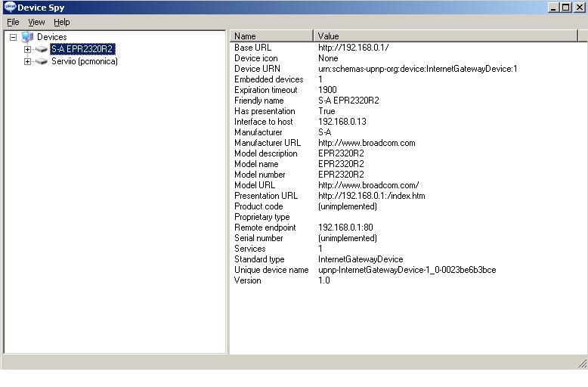Viewport: 588px width, 387px height.
Task: Click the 192.168.0.13 value
Action: point(342,122)
